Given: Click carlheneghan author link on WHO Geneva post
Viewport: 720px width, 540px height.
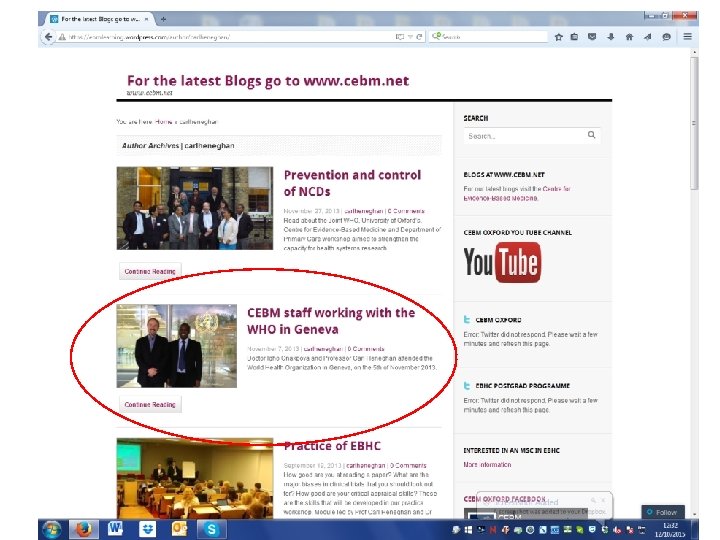Looking at the screenshot, I should click(323, 349).
